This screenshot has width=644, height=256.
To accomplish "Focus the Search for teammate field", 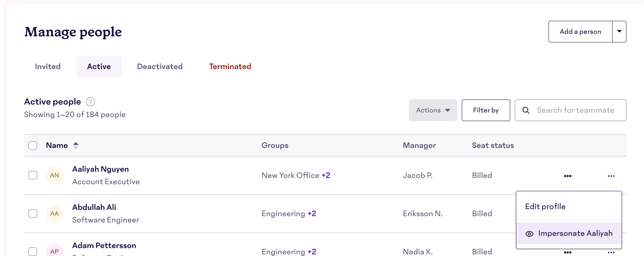I will tap(575, 110).
